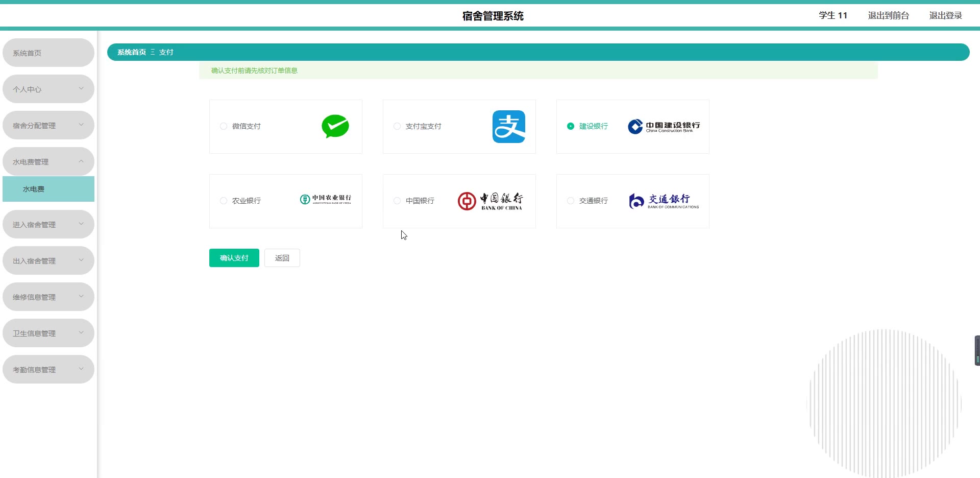Open 进入宿舍管理 in the sidebar

pos(48,224)
